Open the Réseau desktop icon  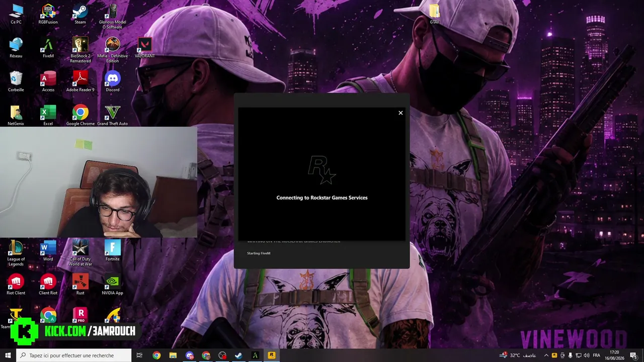click(16, 48)
